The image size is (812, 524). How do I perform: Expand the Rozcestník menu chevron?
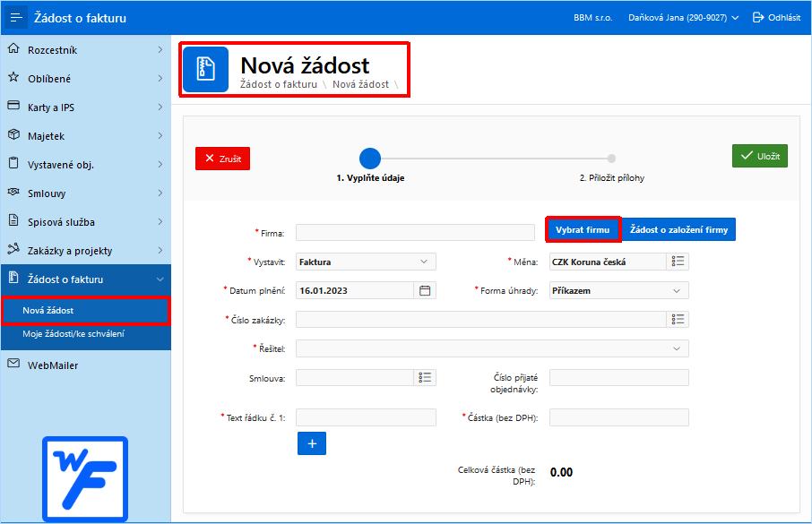tap(160, 49)
